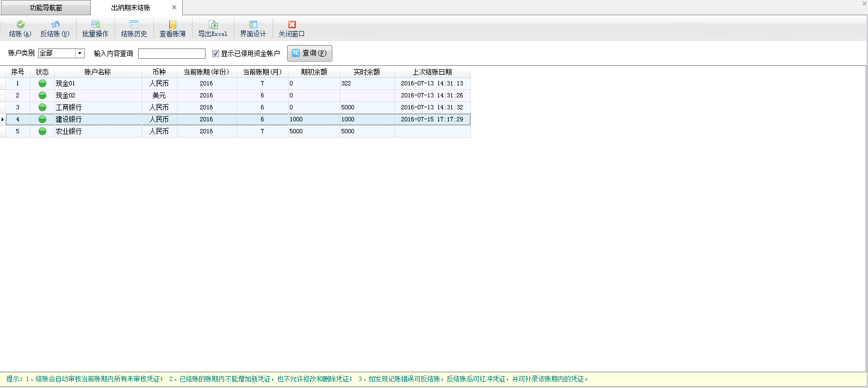Sort by the 账户名称 column header
This screenshot has height=388, width=868.
(x=97, y=72)
